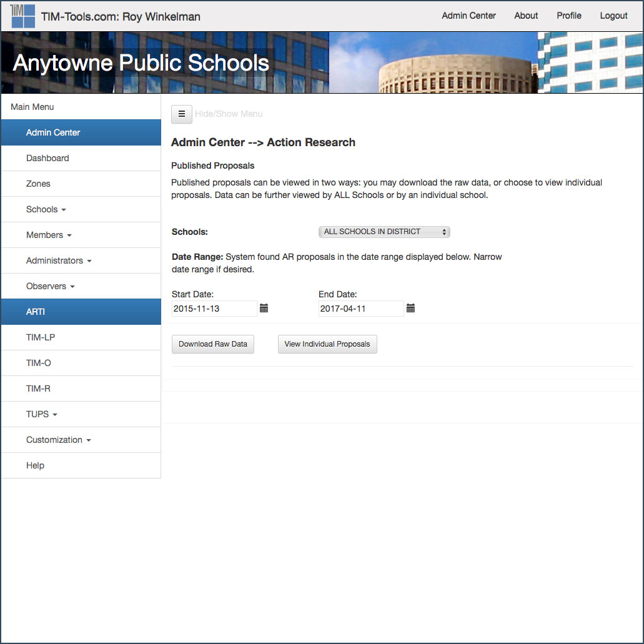This screenshot has height=644, width=644.
Task: Toggle the Hide/Show Menu hamburger button
Action: pyautogui.click(x=182, y=114)
